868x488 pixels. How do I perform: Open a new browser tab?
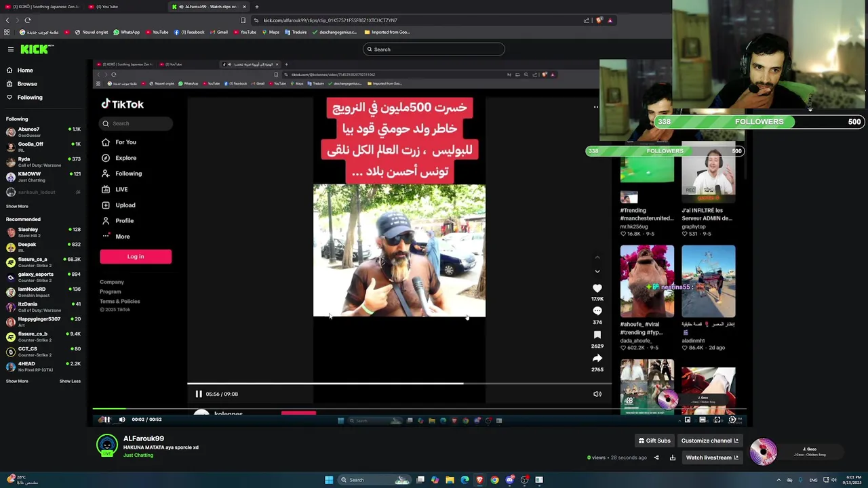coord(256,7)
